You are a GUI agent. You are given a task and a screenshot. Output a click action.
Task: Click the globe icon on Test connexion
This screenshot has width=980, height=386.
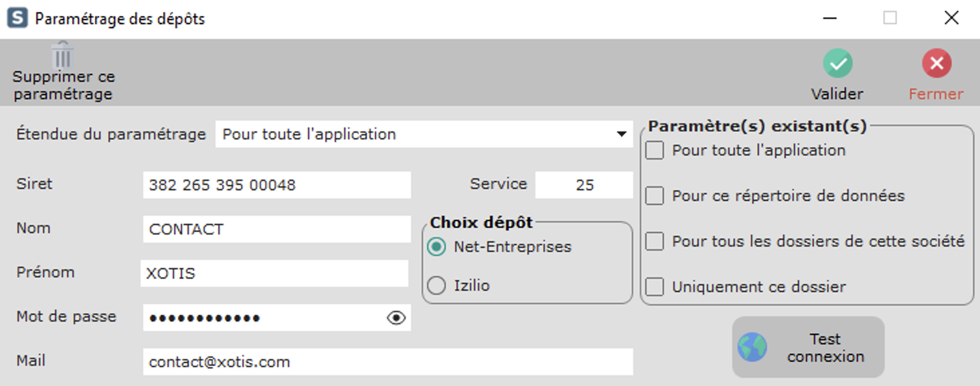pos(752,348)
